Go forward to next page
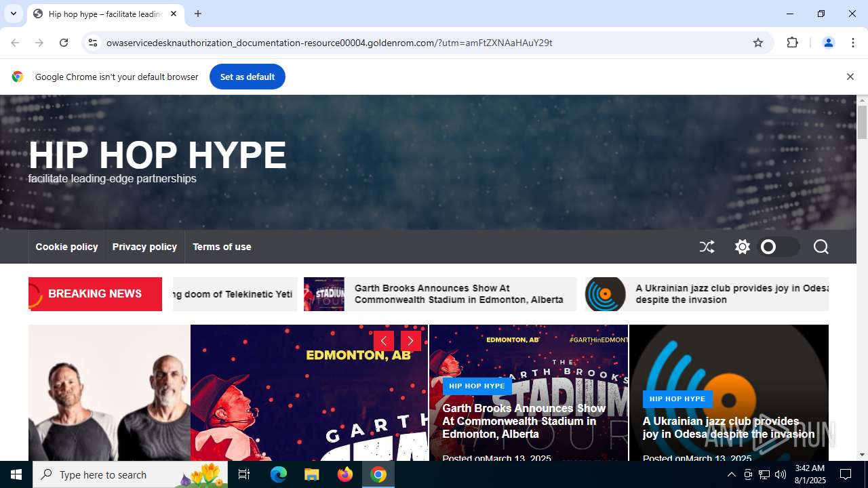The image size is (868, 488). [39, 43]
